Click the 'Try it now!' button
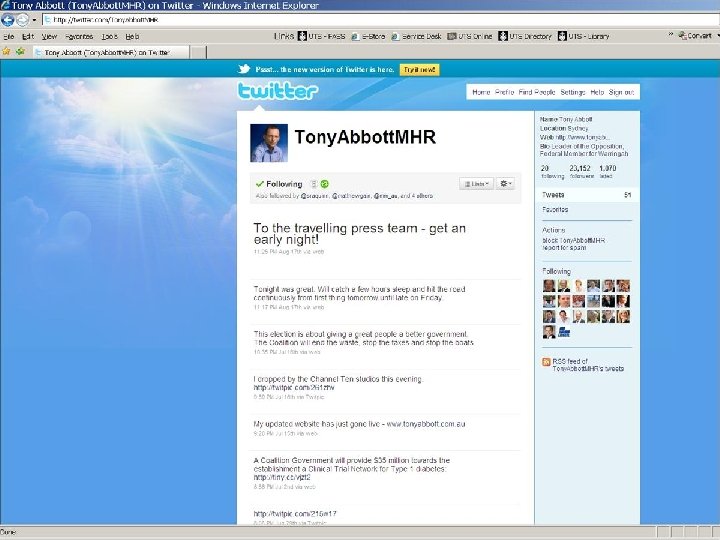This screenshot has width=720, height=540. click(x=419, y=69)
